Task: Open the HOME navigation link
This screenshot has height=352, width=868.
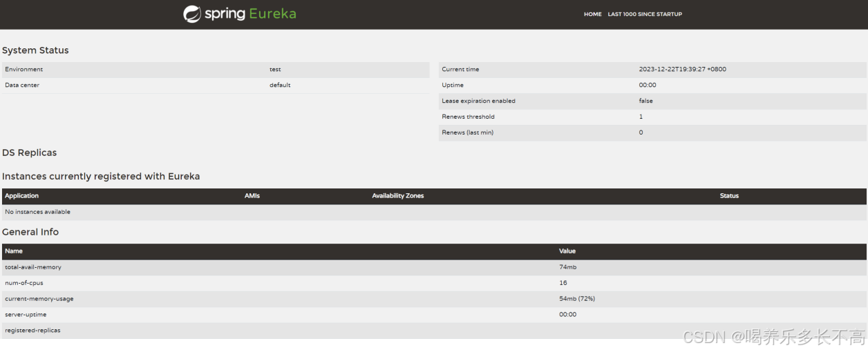Action: coord(593,14)
